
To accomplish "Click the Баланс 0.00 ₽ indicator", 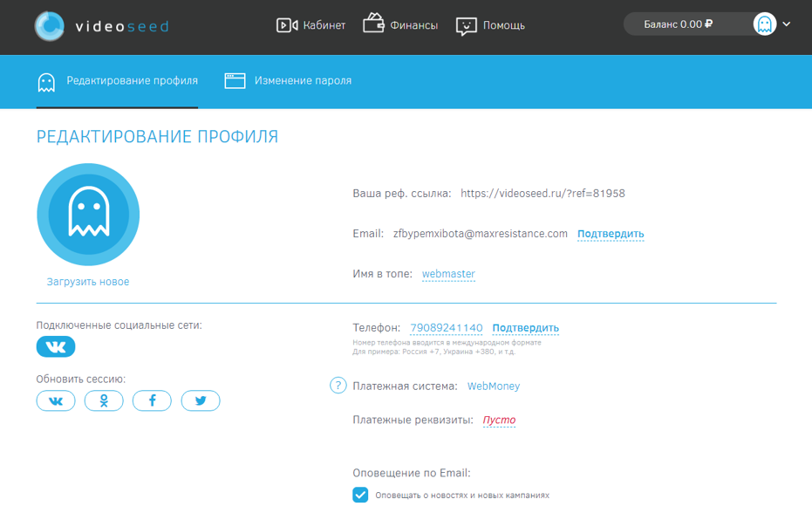I will 678,24.
